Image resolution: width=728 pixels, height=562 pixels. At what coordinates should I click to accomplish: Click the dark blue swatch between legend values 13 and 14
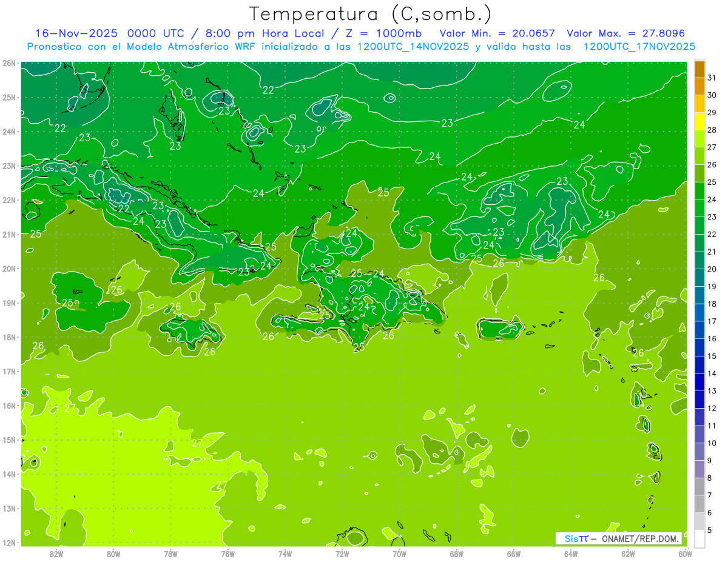[x=699, y=383]
